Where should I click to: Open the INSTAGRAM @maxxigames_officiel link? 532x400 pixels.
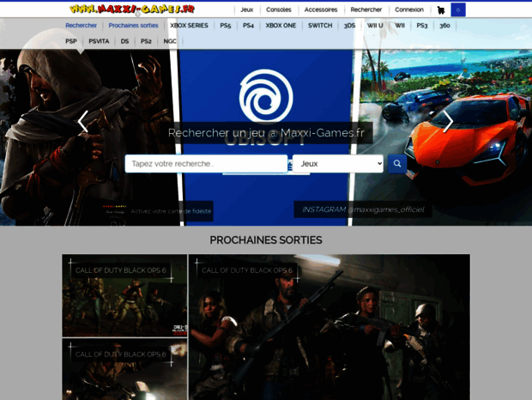pyautogui.click(x=363, y=209)
